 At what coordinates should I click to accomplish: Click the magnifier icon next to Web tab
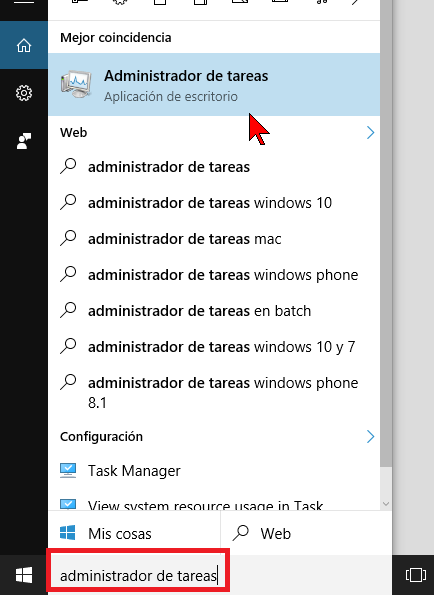pyautogui.click(x=241, y=533)
